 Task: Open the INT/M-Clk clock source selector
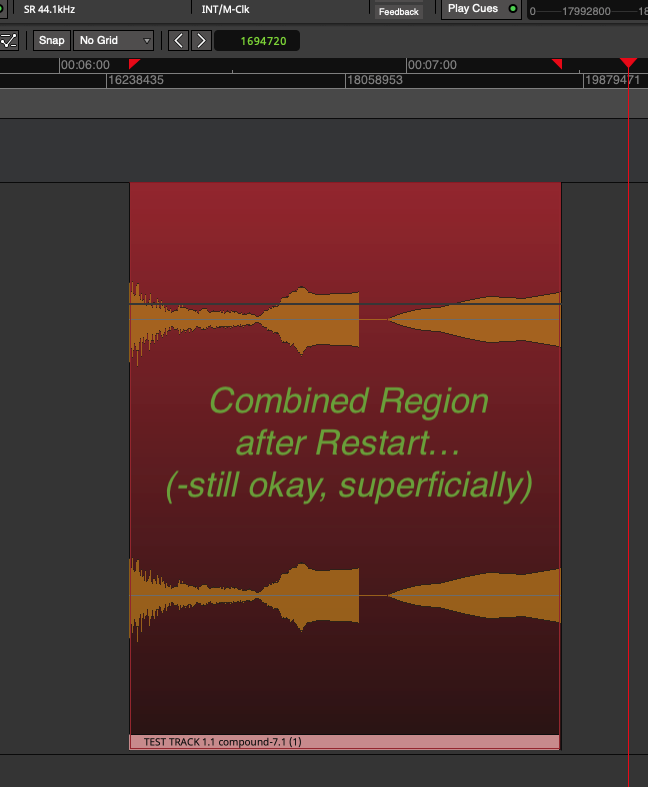(x=225, y=9)
